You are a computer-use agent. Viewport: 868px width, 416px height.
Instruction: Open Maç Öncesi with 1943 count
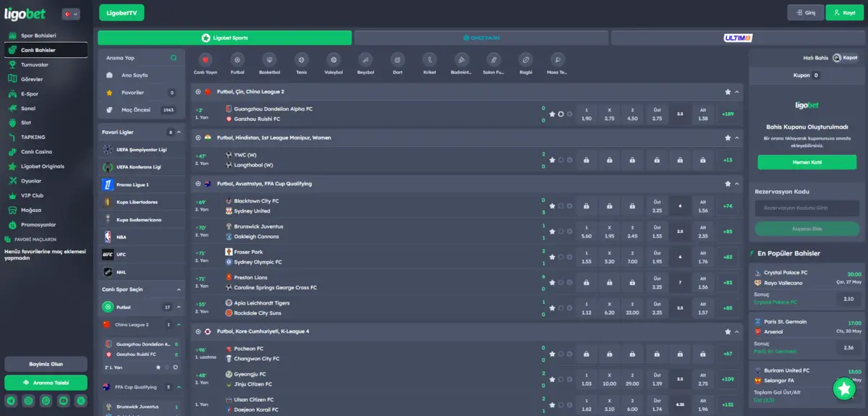click(x=140, y=110)
